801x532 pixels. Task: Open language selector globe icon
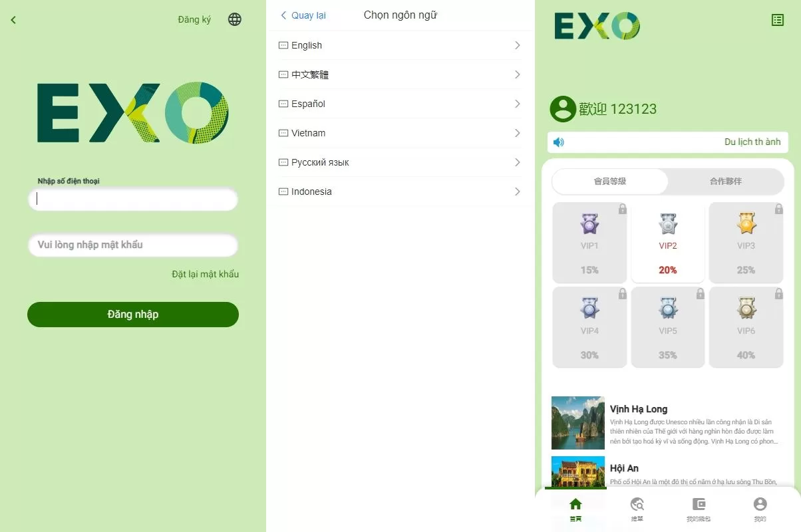coord(235,19)
